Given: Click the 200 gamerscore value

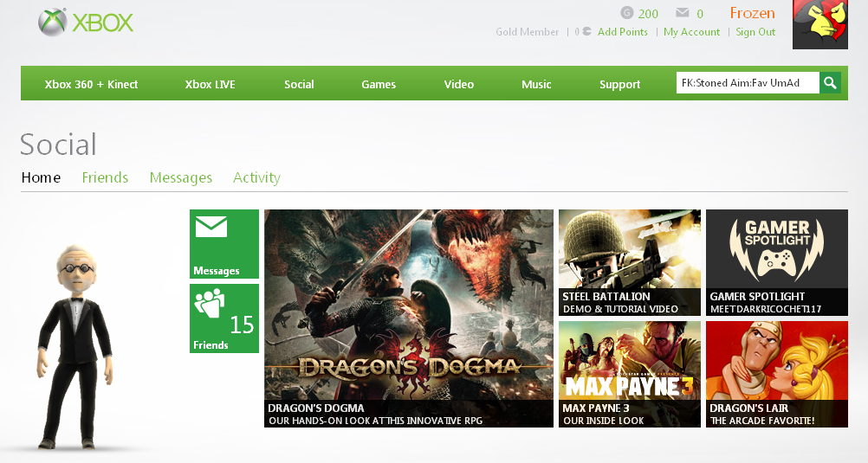Looking at the screenshot, I should (x=648, y=14).
